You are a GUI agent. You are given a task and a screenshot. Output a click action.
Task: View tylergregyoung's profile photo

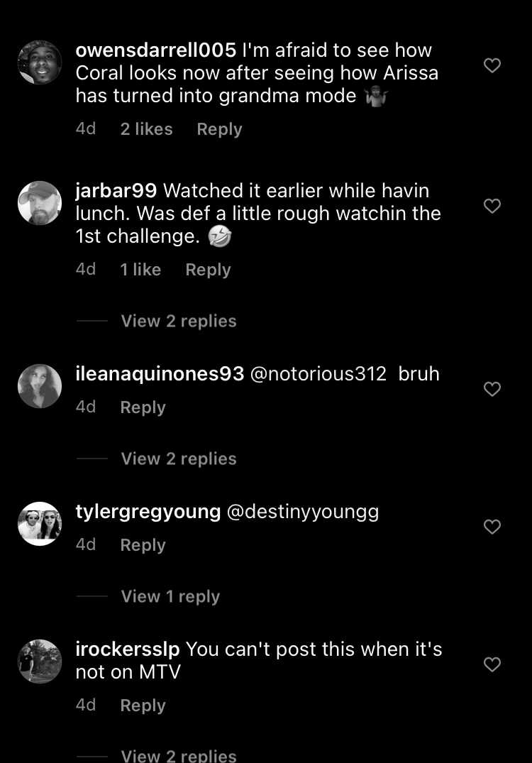[40, 524]
